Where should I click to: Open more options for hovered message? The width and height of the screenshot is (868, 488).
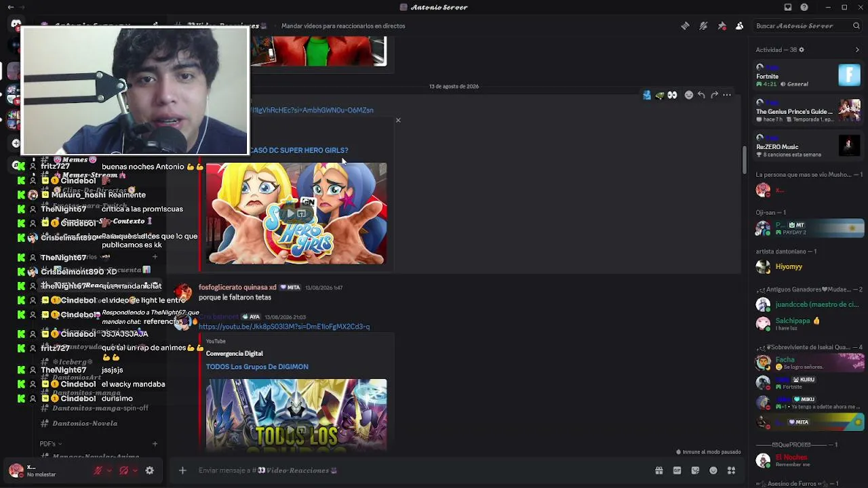pos(727,96)
